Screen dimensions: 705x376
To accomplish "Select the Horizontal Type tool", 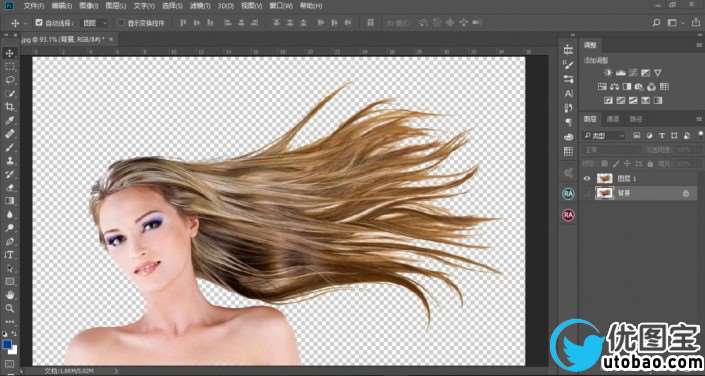I will point(9,255).
